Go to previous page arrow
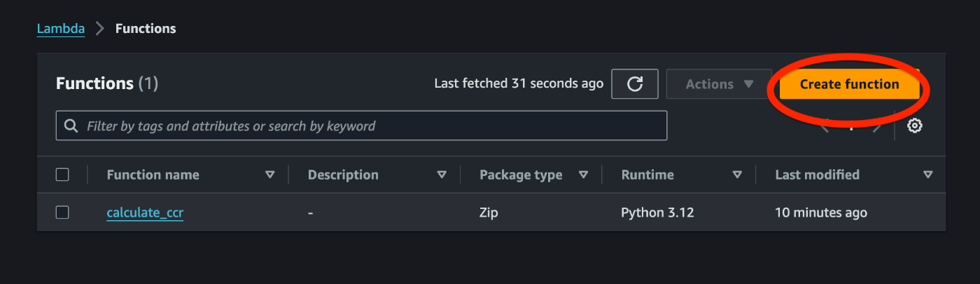Viewport: 980px width, 284px height. pyautogui.click(x=826, y=128)
